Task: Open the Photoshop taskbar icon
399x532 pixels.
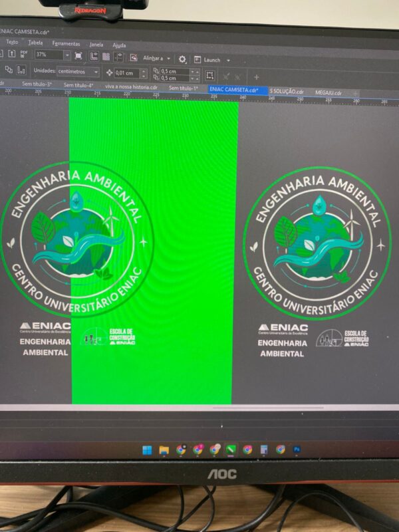Action: [x=297, y=450]
